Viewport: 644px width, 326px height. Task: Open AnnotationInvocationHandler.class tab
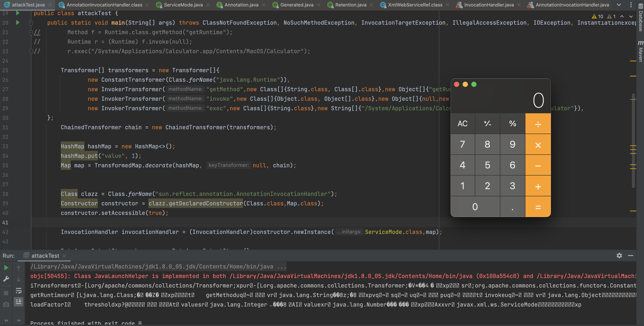104,5
